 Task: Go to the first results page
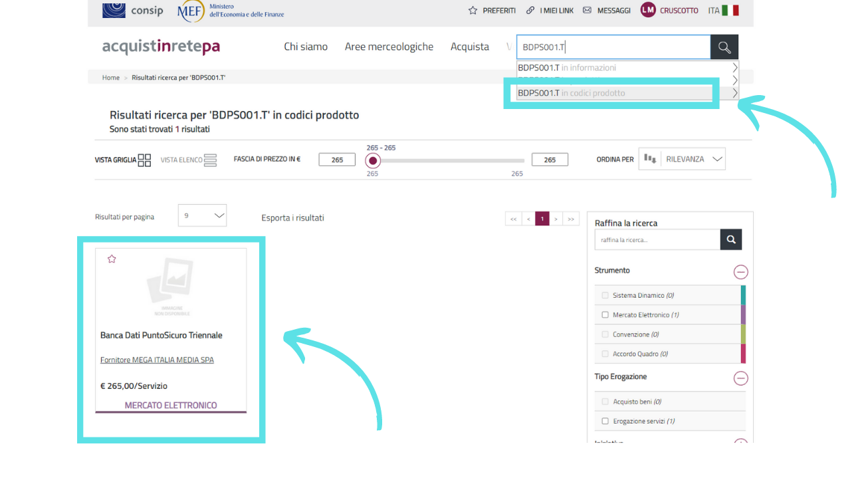pyautogui.click(x=513, y=219)
